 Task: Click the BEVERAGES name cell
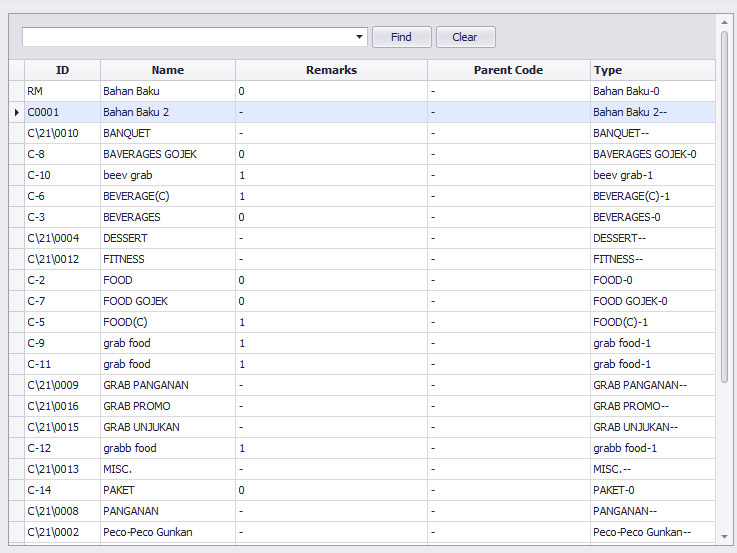[x=168, y=217]
